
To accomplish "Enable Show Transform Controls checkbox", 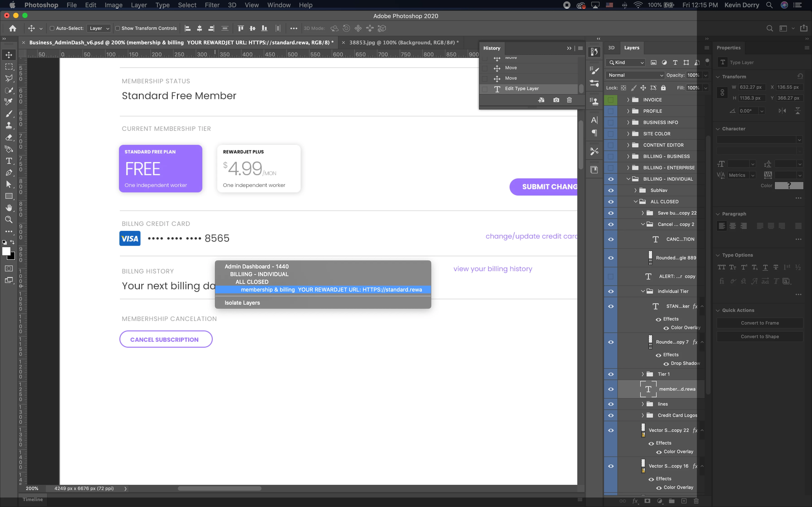I will tap(117, 29).
